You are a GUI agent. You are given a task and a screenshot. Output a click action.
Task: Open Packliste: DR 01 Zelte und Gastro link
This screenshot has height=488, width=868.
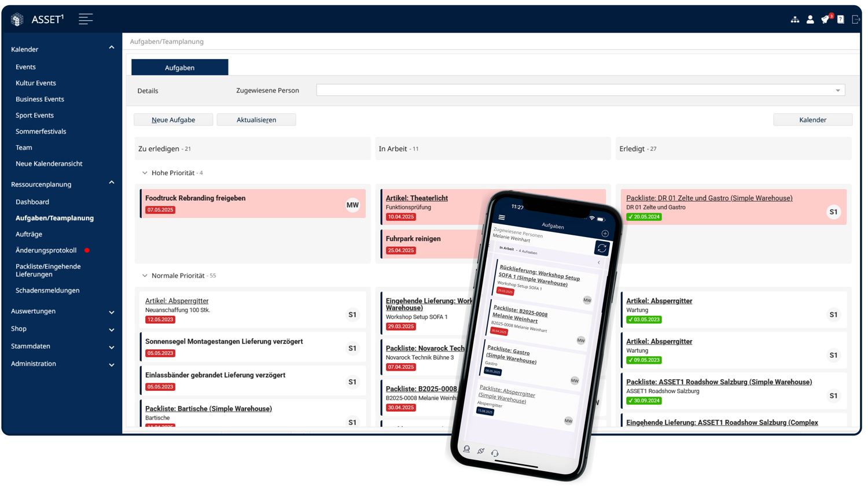(x=709, y=198)
